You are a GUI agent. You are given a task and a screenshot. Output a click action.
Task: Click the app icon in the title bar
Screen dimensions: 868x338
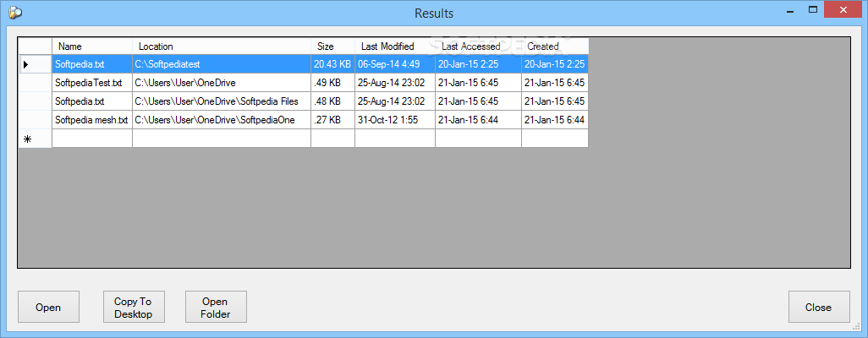15,12
